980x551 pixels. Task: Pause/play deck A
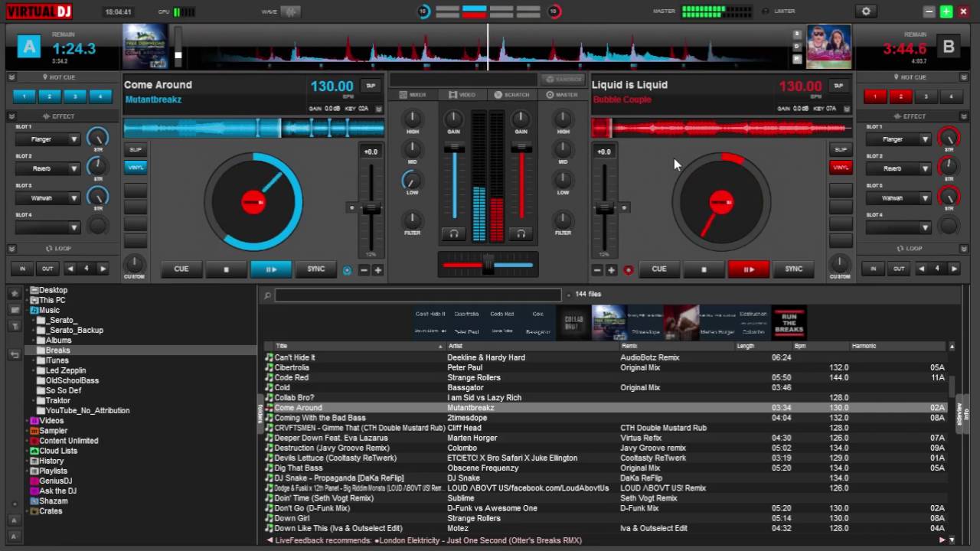[271, 269]
